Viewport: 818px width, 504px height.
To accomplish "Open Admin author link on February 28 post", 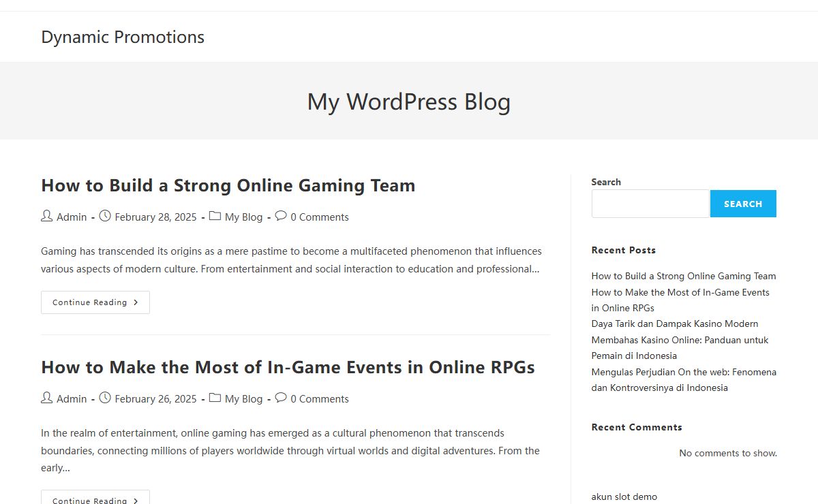I will coord(72,217).
